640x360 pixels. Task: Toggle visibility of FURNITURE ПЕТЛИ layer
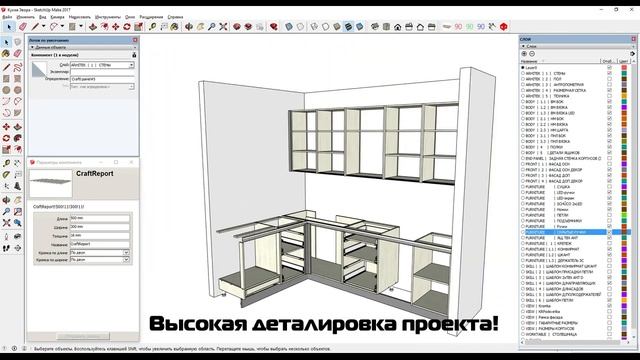[x=609, y=215]
